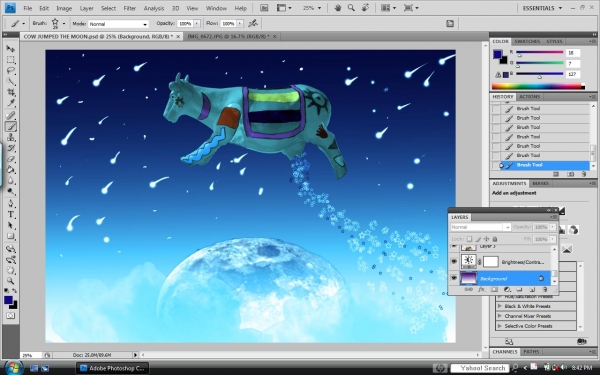This screenshot has height=375, width=600.
Task: Select the Blur tool
Action: click(x=11, y=180)
